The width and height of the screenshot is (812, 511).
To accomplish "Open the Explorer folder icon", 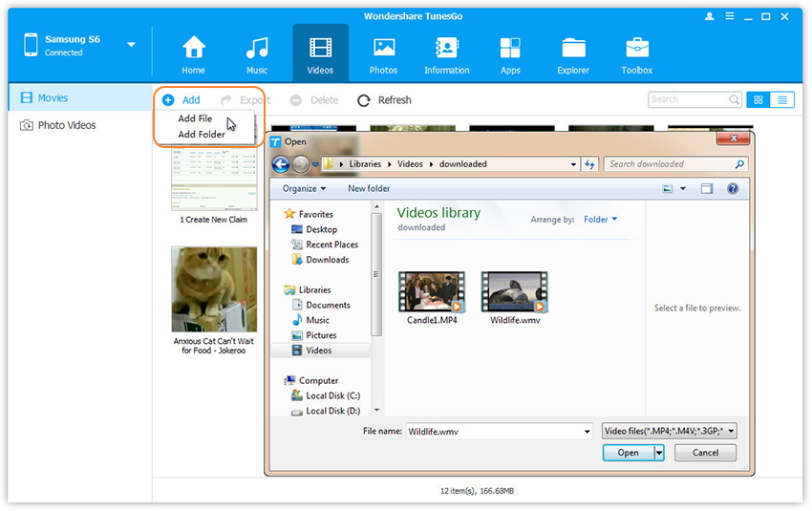I will [573, 48].
